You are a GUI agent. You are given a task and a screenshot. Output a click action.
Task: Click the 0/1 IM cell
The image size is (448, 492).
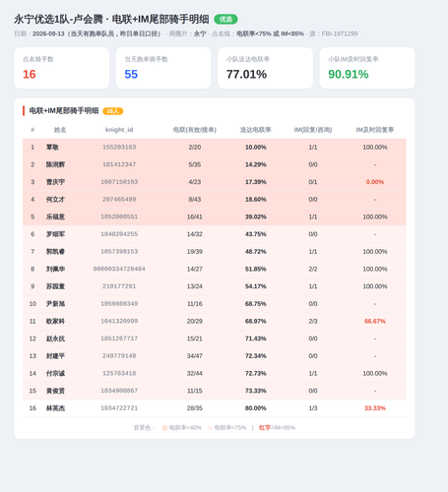(313, 182)
